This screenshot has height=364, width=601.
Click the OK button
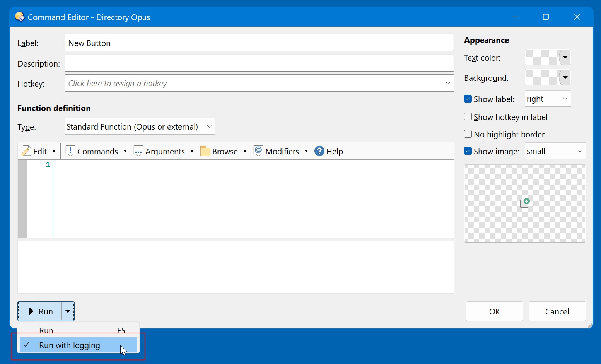coord(495,311)
